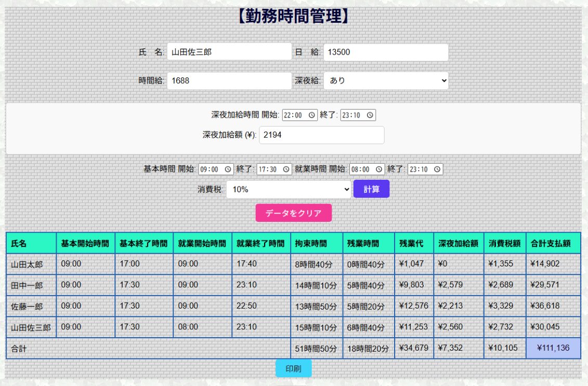Click clock icon in late-night end time
Screen dimensions: 588x386
click(370, 115)
